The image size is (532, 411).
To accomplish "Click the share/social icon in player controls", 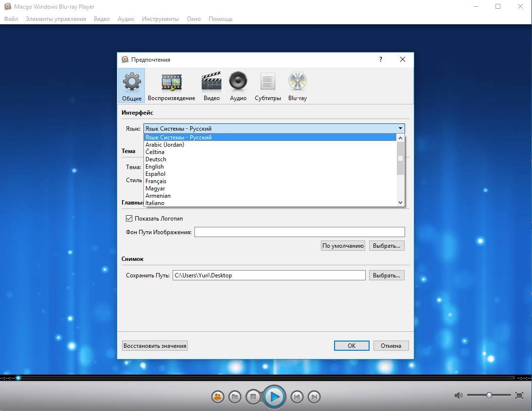I will [x=218, y=396].
